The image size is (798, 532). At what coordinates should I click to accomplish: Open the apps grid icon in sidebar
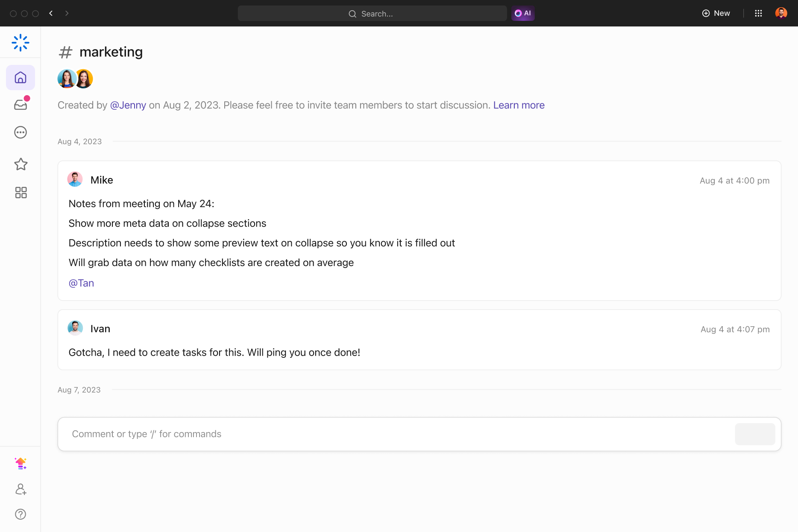coord(20,193)
